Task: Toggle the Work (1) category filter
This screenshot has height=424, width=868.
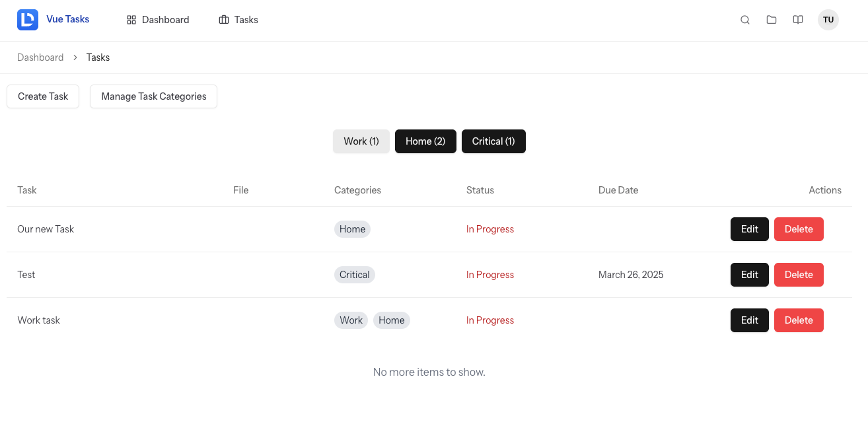Action: (x=361, y=141)
